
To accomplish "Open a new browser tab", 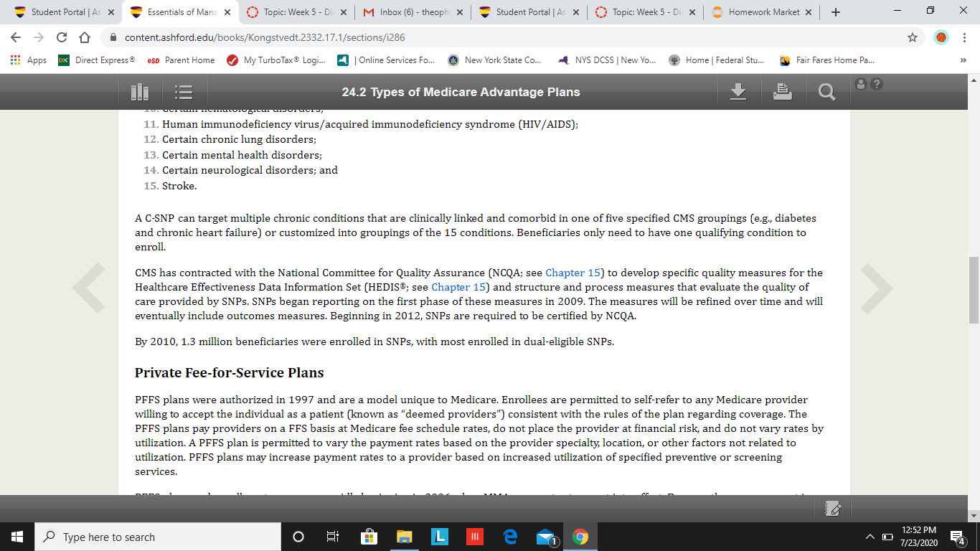I will coord(836,12).
